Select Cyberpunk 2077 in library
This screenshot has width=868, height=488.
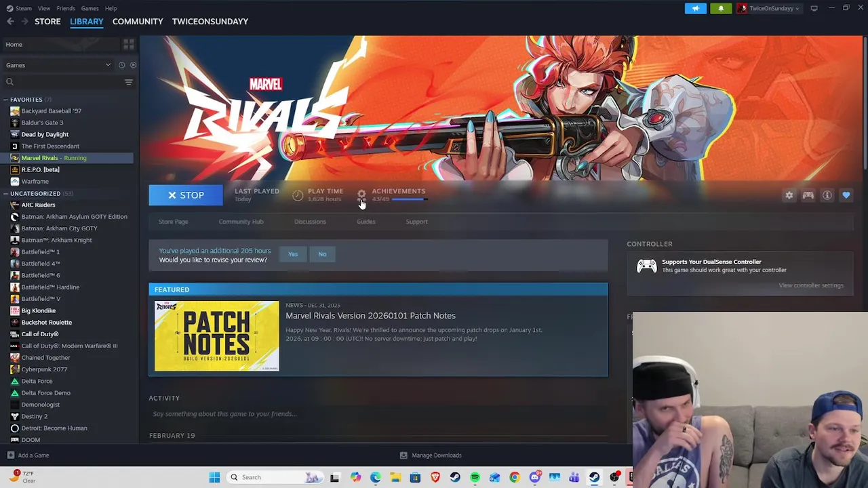(44, 369)
